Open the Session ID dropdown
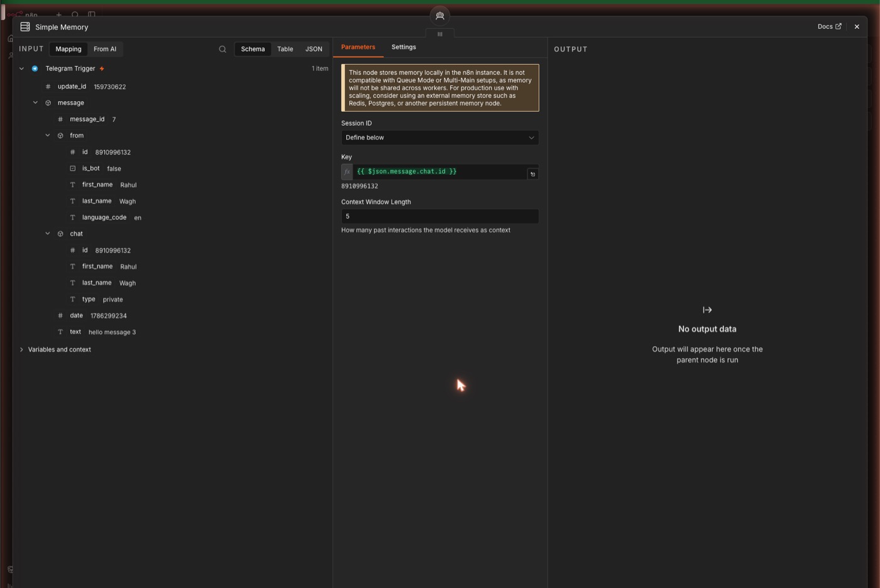 440,138
